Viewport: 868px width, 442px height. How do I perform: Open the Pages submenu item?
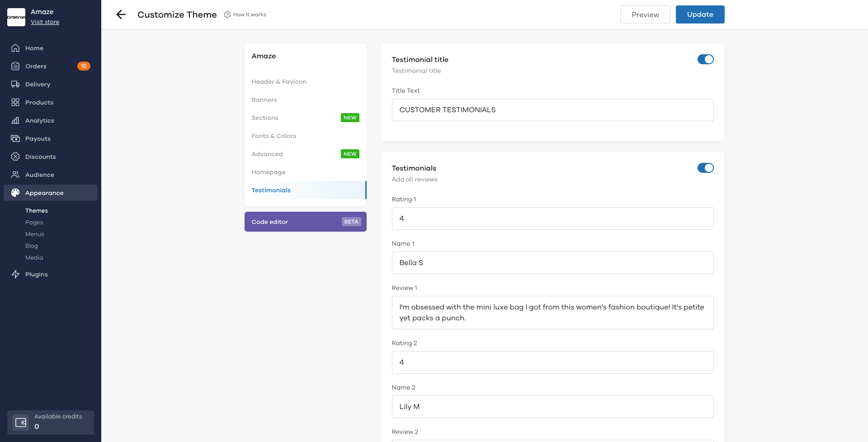(34, 222)
